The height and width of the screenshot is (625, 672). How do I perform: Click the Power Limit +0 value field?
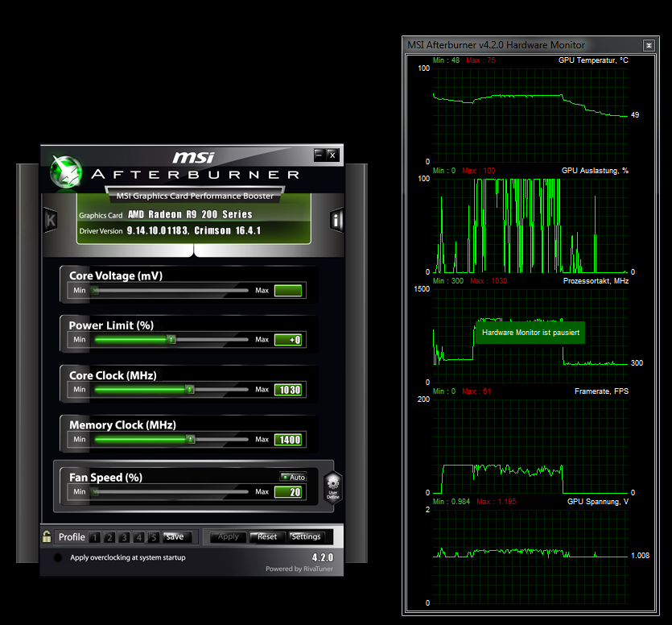point(288,340)
